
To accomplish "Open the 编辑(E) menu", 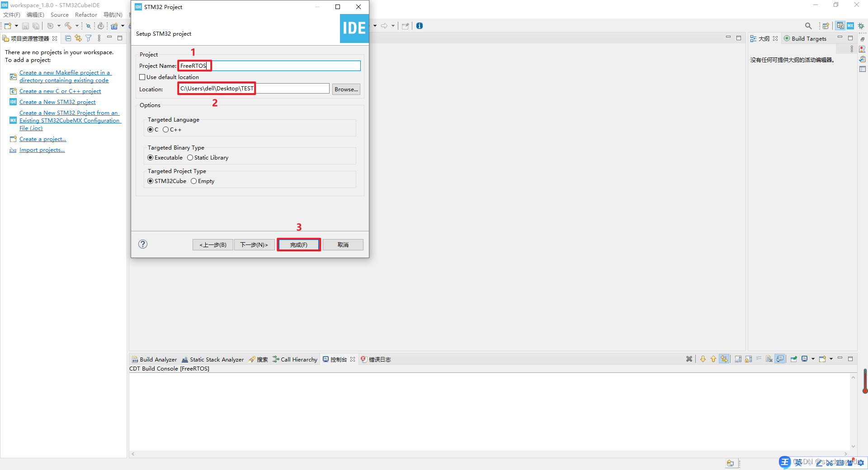I will click(x=35, y=15).
